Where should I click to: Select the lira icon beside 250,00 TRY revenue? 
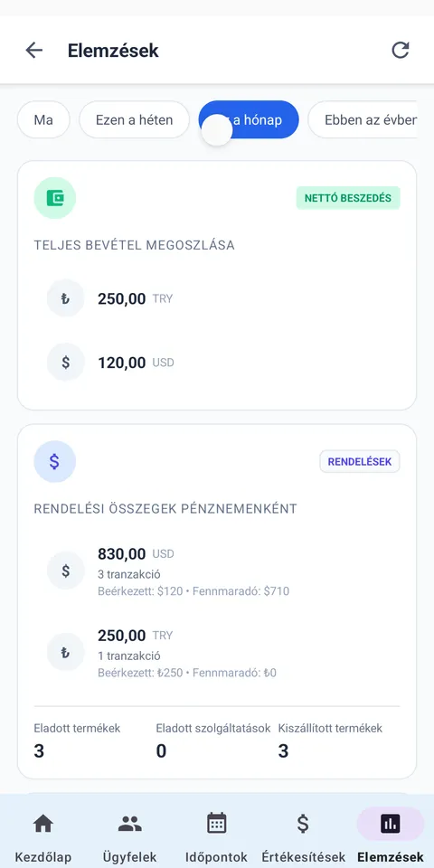[65, 298]
